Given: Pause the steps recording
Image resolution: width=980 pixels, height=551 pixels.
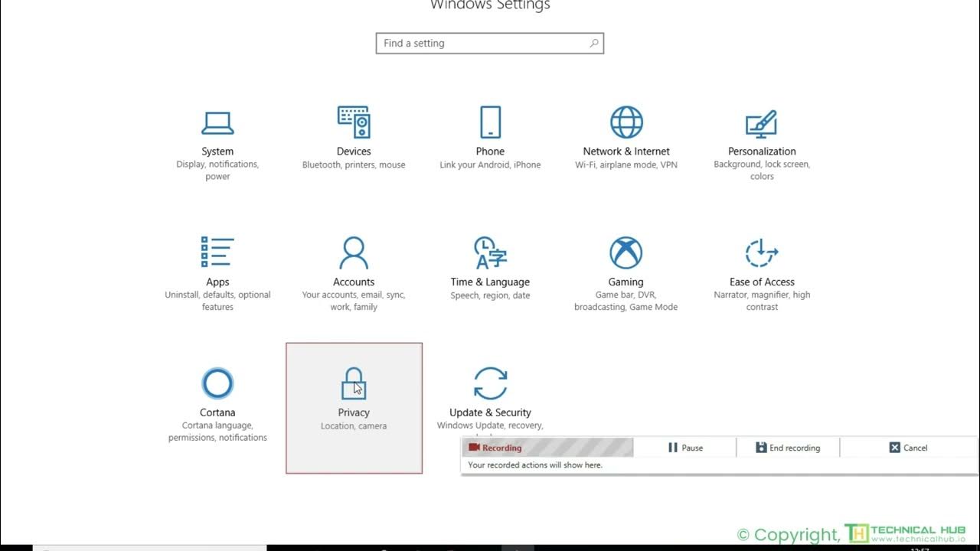Looking at the screenshot, I should (x=685, y=448).
